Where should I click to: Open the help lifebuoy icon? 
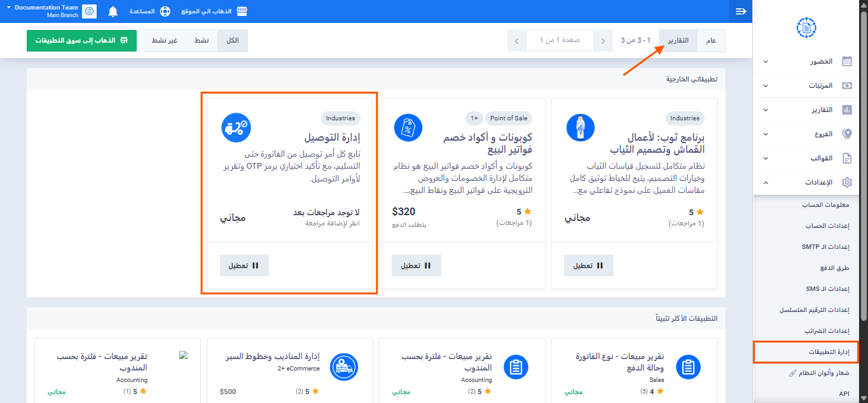pyautogui.click(x=165, y=11)
